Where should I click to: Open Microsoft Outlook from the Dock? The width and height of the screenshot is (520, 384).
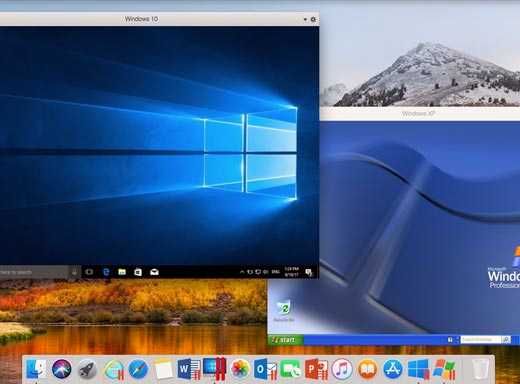(265, 369)
